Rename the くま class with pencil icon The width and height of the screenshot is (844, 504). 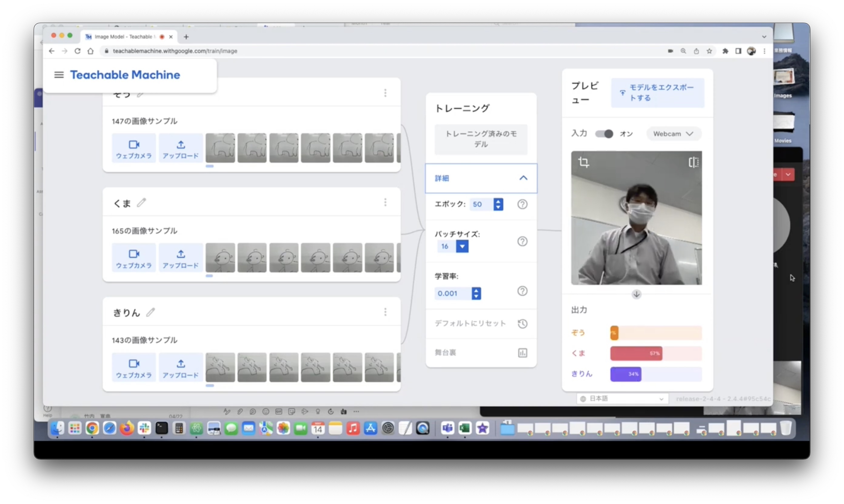141,203
